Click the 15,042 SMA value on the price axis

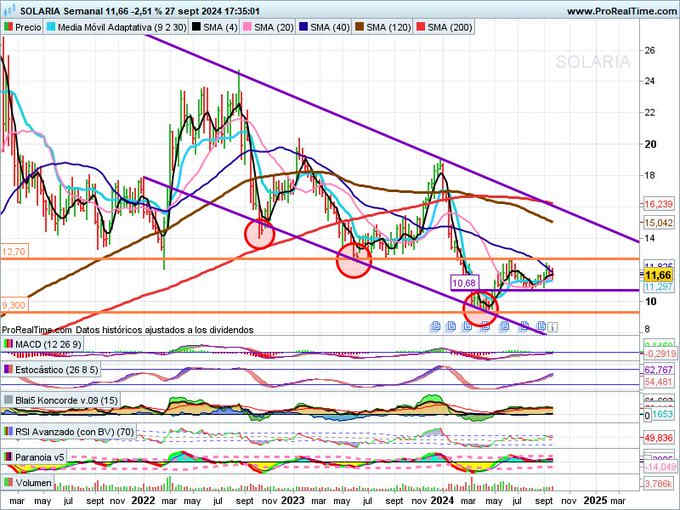tap(659, 222)
